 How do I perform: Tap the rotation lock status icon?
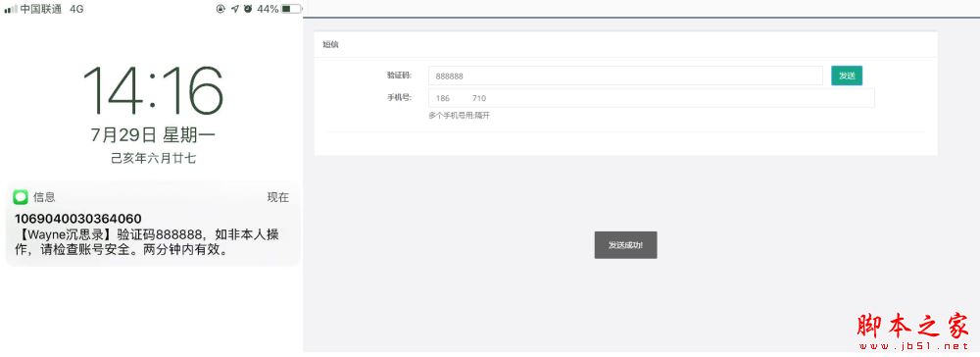tap(220, 9)
